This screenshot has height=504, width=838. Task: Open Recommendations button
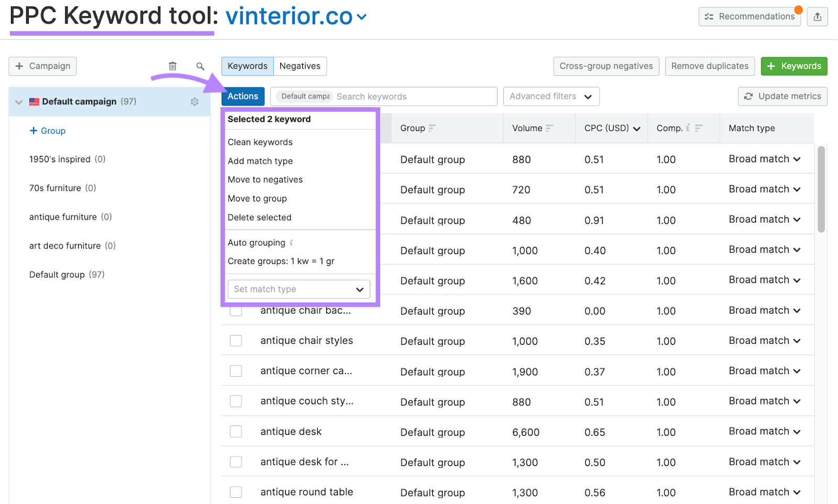[749, 17]
